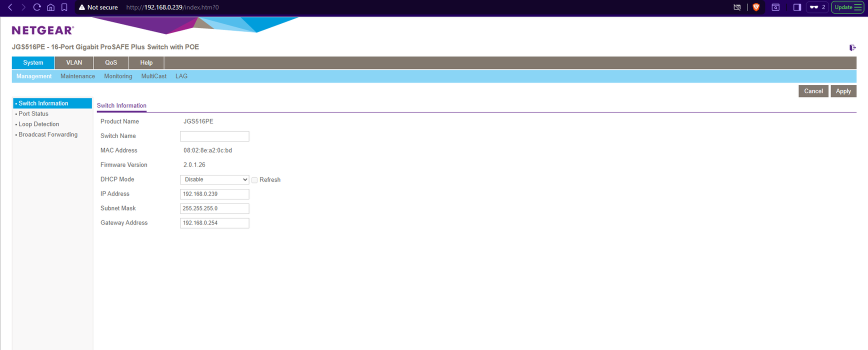Click the Cancel button
The image size is (868, 350).
pyautogui.click(x=813, y=91)
